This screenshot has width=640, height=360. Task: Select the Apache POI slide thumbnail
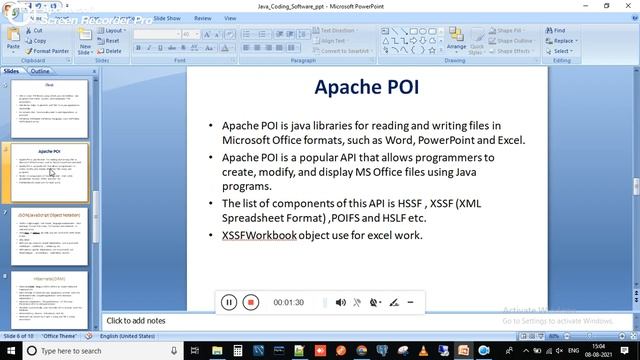tap(49, 172)
